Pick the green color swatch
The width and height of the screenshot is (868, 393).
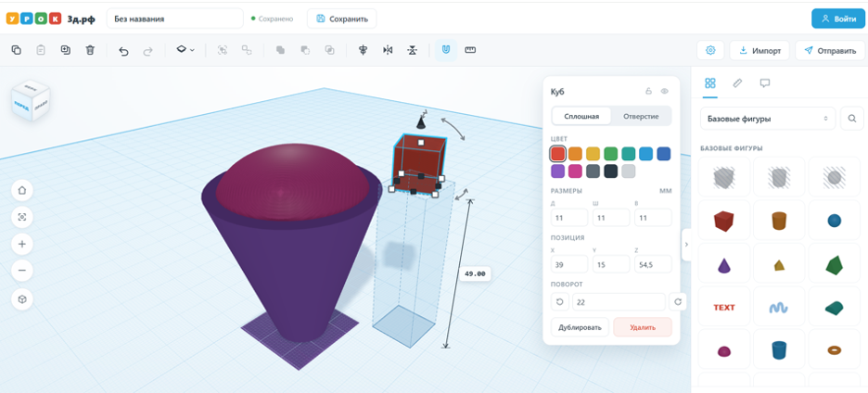click(x=611, y=153)
